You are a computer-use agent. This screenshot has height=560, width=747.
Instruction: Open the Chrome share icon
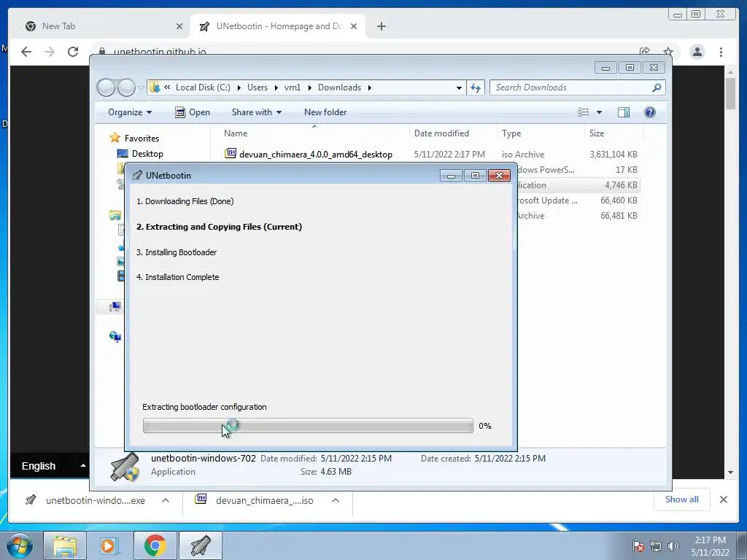(645, 52)
